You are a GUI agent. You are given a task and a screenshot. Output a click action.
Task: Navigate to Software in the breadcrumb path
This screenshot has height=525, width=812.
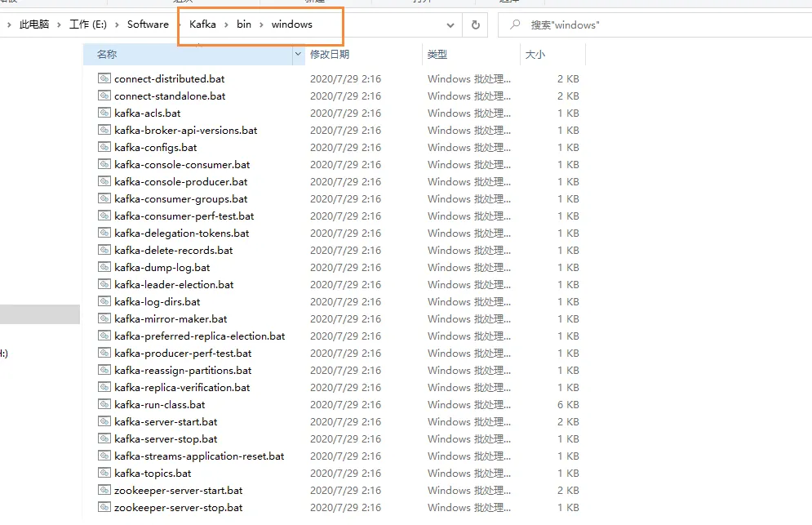pos(148,24)
